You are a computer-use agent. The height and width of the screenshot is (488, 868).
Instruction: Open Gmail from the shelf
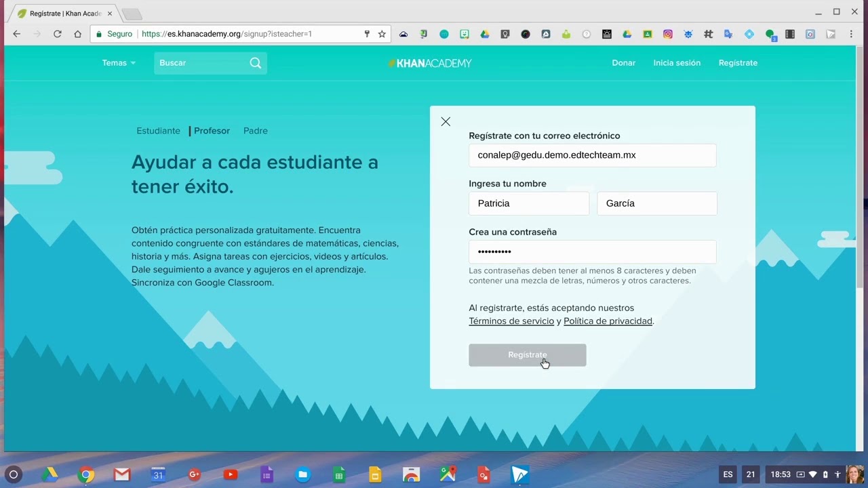(x=122, y=474)
